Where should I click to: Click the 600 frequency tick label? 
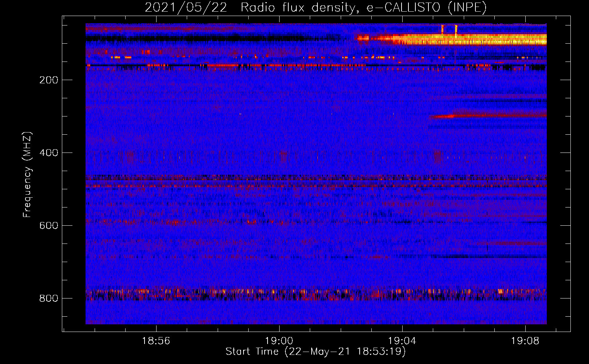pyautogui.click(x=49, y=226)
